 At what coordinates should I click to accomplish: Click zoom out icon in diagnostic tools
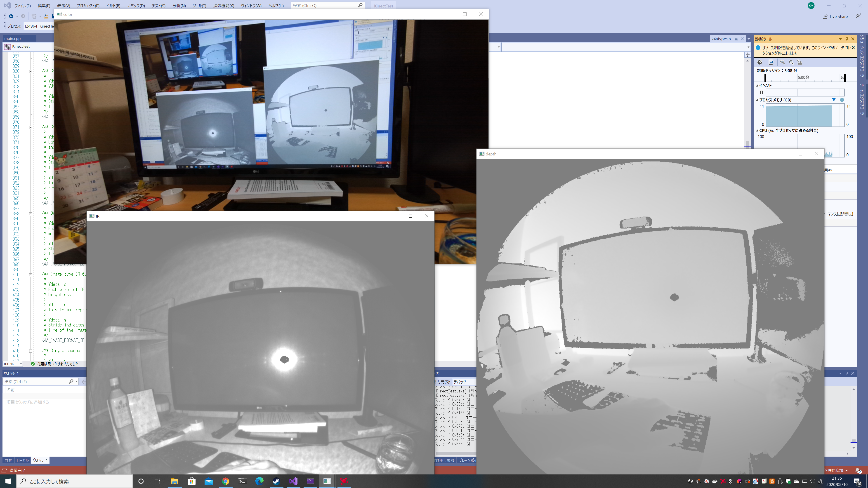[791, 62]
